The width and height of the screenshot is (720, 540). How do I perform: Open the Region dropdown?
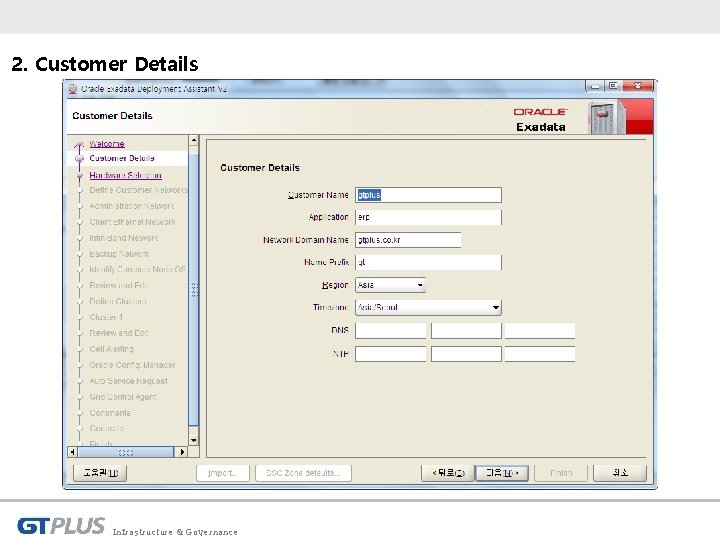click(x=390, y=285)
